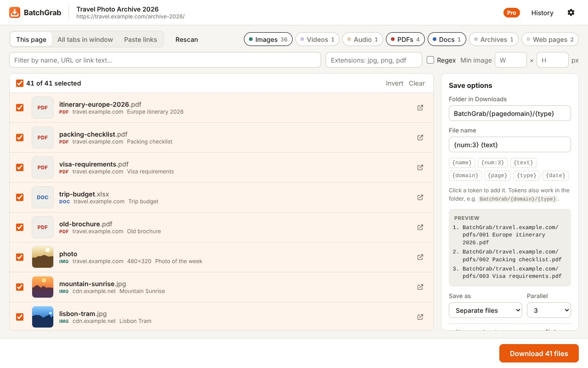Click the PDF icon for packing-checklist
Screen dimensions: 588x368
tap(43, 138)
